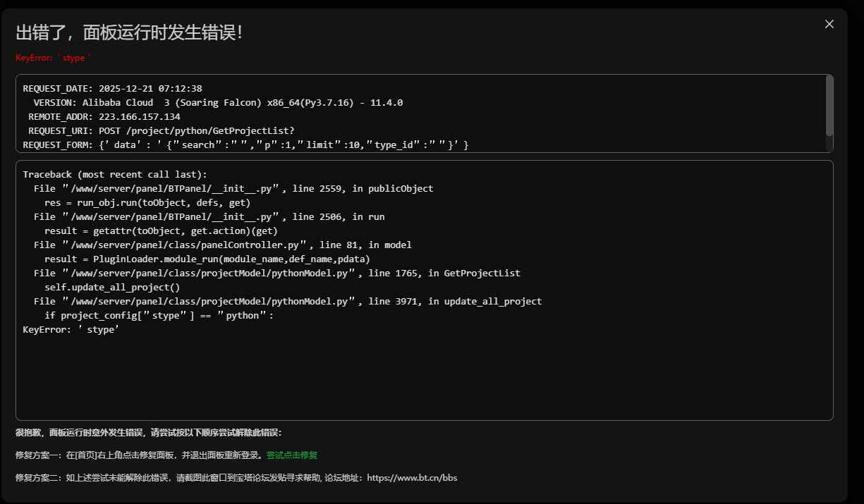This screenshot has width=864, height=504.
Task: Click the 出错了 error dialog heading
Action: click(x=129, y=32)
